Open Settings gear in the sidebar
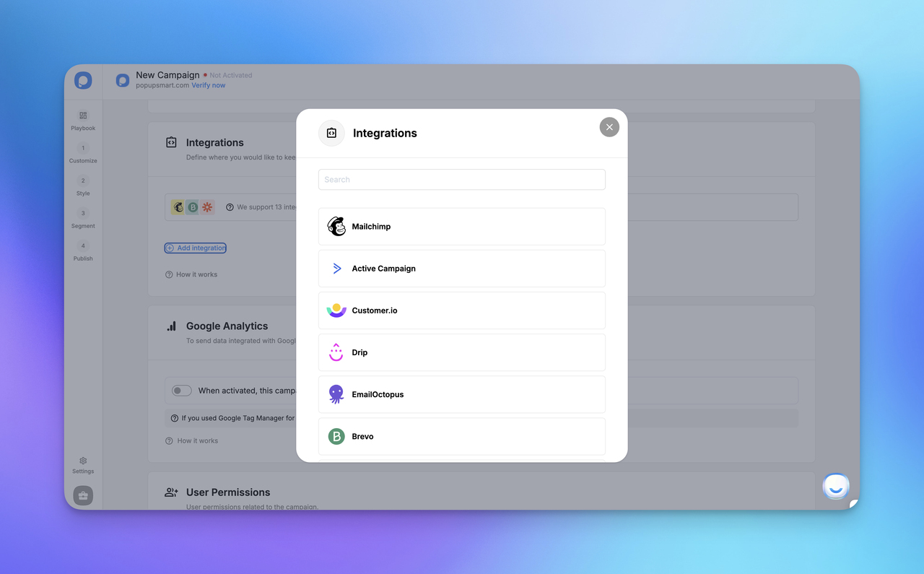Screen dimensions: 924x574 pos(83,465)
